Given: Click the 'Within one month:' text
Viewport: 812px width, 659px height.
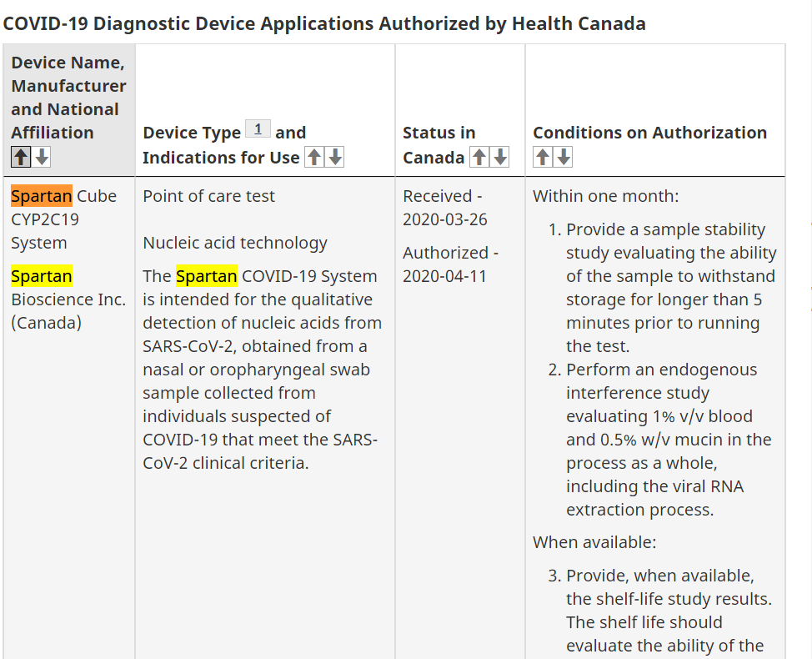Looking at the screenshot, I should 606,196.
